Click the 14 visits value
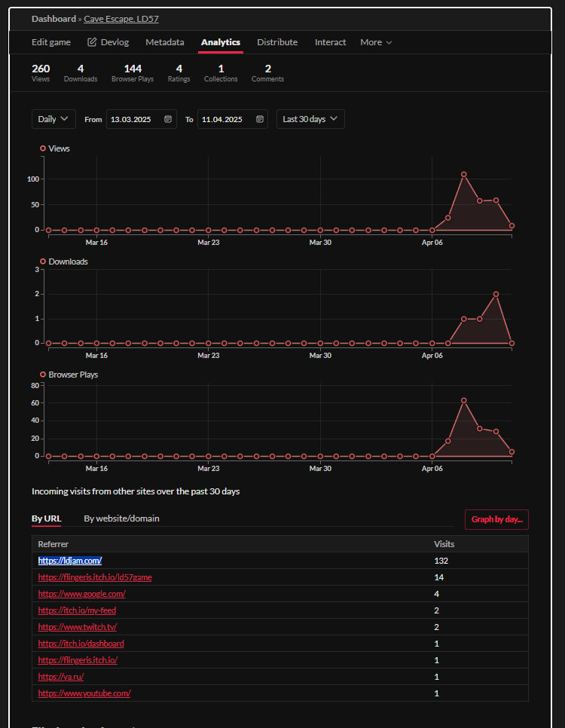Viewport: 565px width, 728px height. 438,577
